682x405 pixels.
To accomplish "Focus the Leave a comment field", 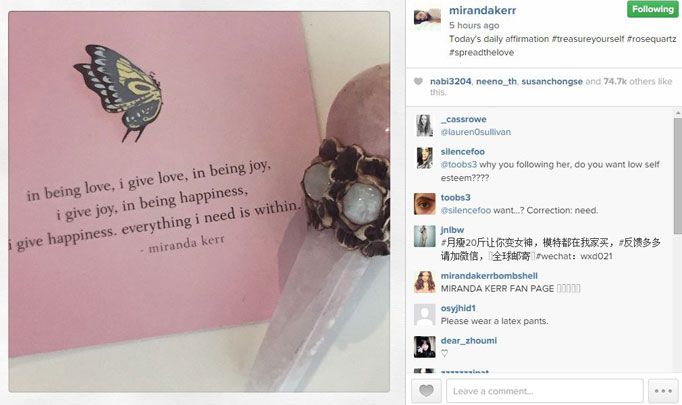I will click(545, 391).
